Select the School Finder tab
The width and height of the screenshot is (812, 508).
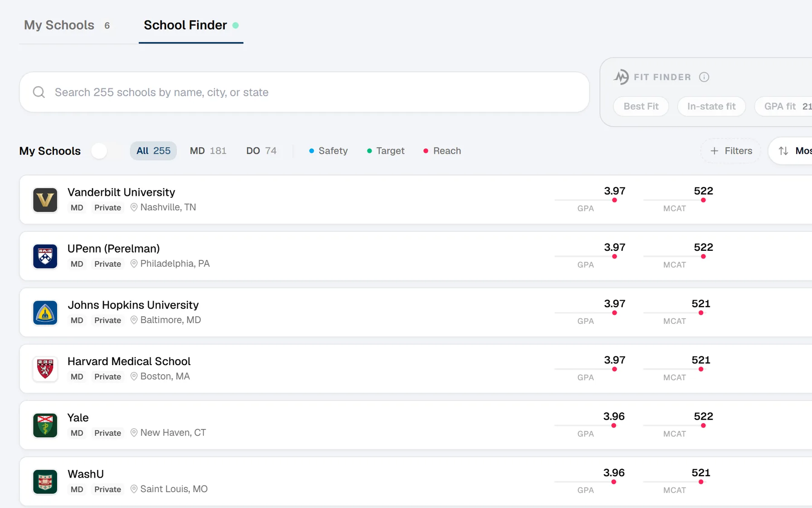191,25
